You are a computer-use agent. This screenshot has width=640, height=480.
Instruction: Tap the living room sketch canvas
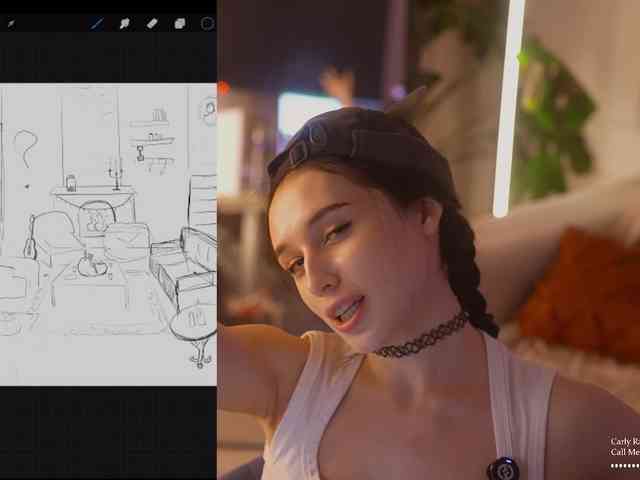coord(108,235)
